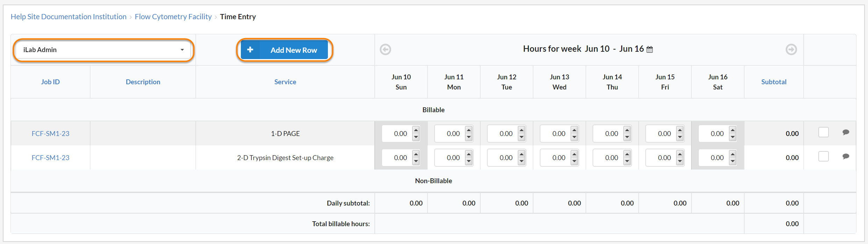Open comment bubble for 1-D PAGE row
Viewport: 868px width, 244px height.
click(846, 132)
